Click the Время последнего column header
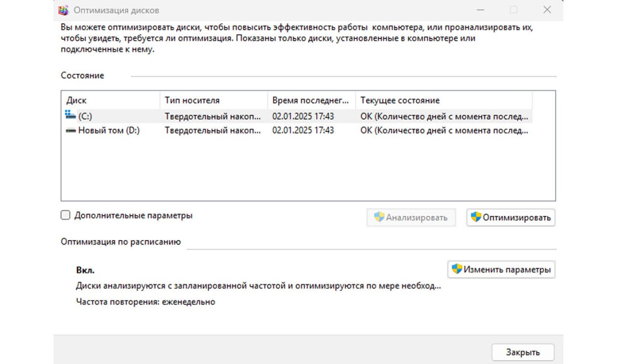 [x=311, y=101]
